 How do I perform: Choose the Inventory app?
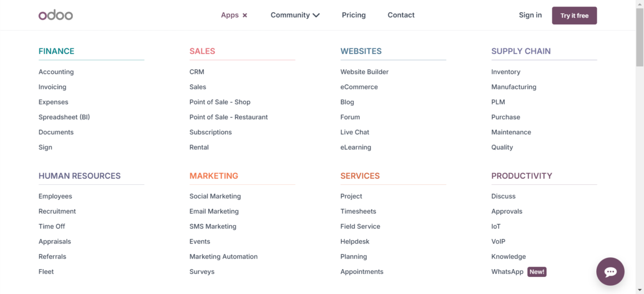click(x=506, y=72)
